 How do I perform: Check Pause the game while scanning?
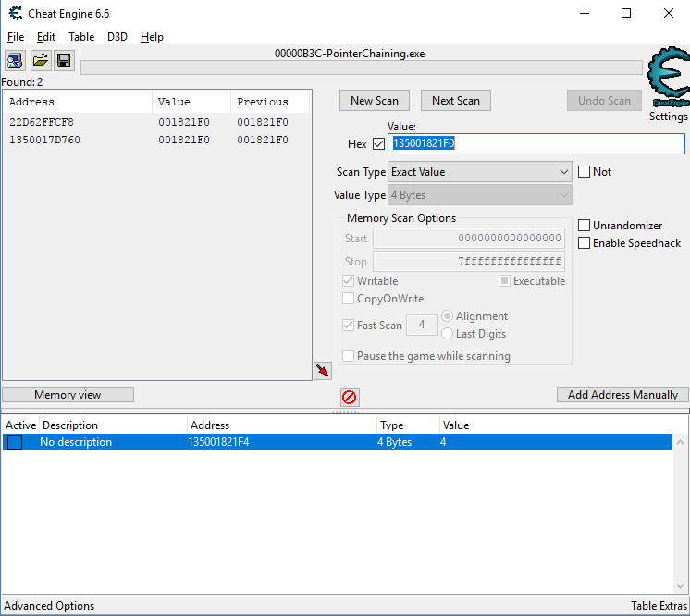click(348, 355)
